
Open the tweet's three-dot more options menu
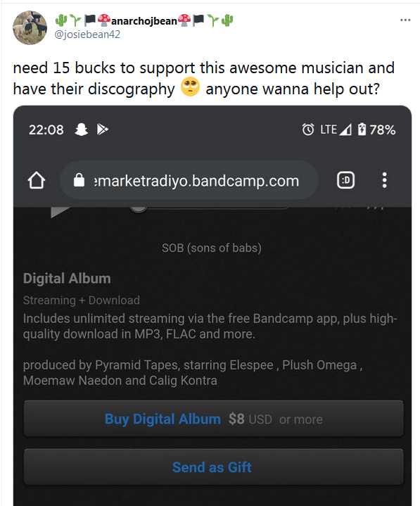click(405, 20)
